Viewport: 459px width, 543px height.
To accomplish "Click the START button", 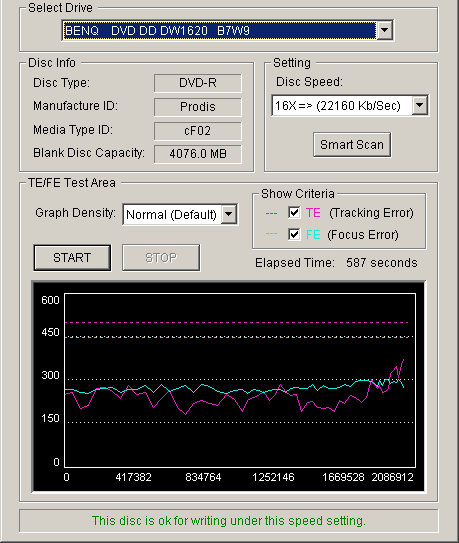I will coord(72,258).
